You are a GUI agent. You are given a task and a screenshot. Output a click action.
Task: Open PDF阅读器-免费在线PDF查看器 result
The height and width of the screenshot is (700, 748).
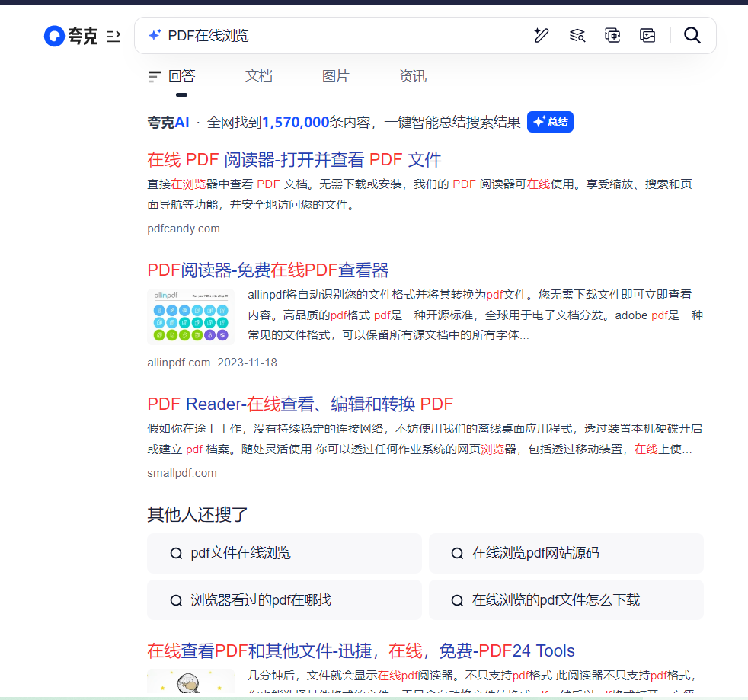tap(267, 270)
